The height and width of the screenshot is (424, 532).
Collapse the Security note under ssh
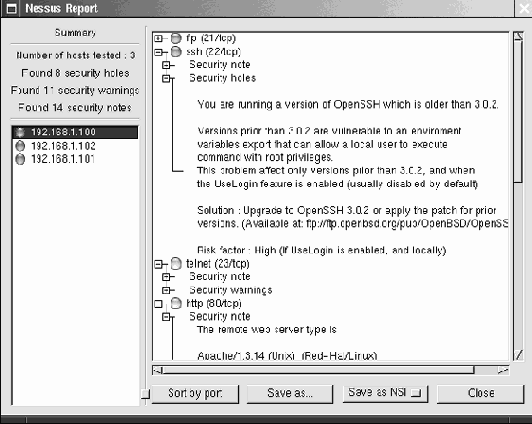(x=166, y=65)
